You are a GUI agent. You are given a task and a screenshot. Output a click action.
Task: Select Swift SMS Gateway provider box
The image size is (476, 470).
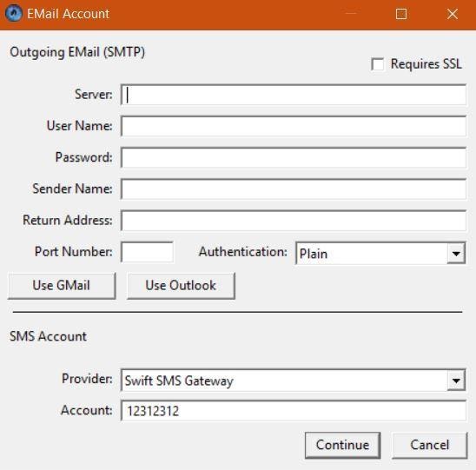pos(294,381)
